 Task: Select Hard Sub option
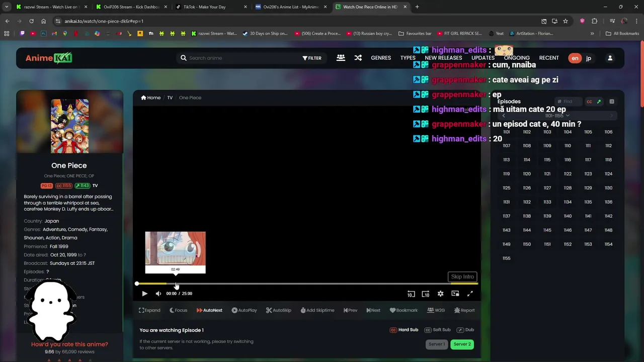tap(404, 330)
